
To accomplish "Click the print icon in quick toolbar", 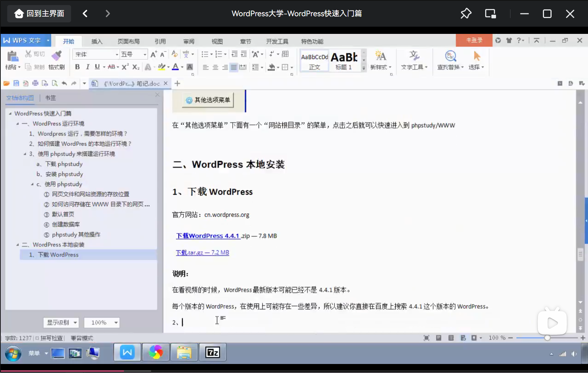I will tap(35, 83).
